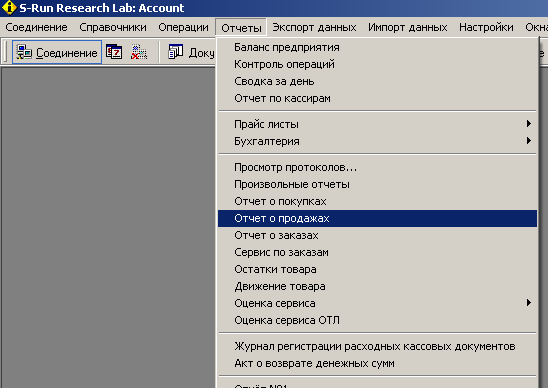Open the Настройки menu
548x388 pixels.
tap(486, 27)
